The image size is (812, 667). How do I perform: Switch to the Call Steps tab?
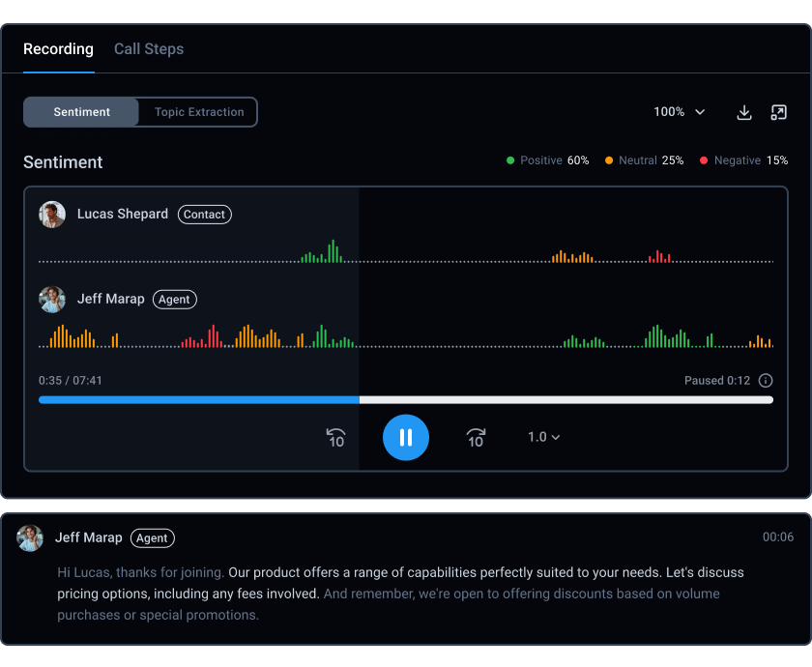click(x=148, y=48)
